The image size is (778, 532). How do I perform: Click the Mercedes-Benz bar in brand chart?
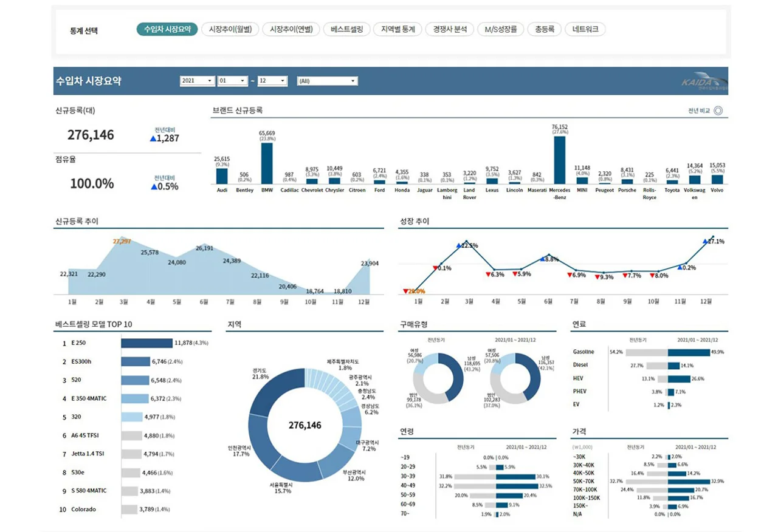tap(559, 160)
